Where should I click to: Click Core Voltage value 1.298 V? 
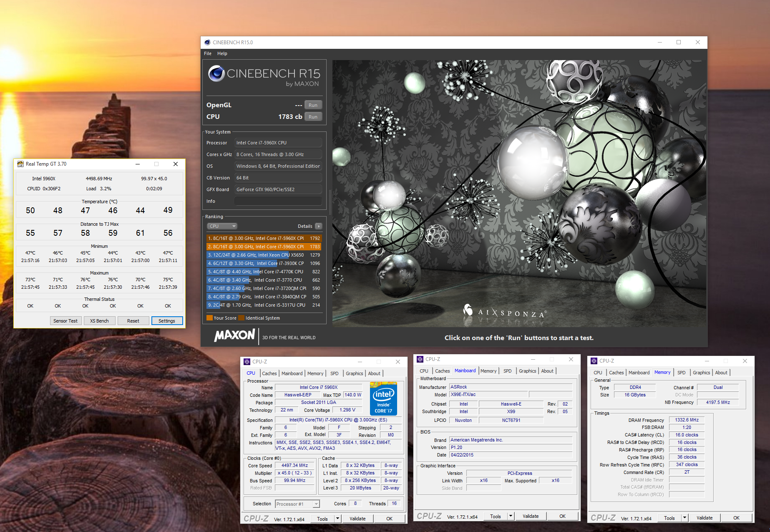coord(347,410)
